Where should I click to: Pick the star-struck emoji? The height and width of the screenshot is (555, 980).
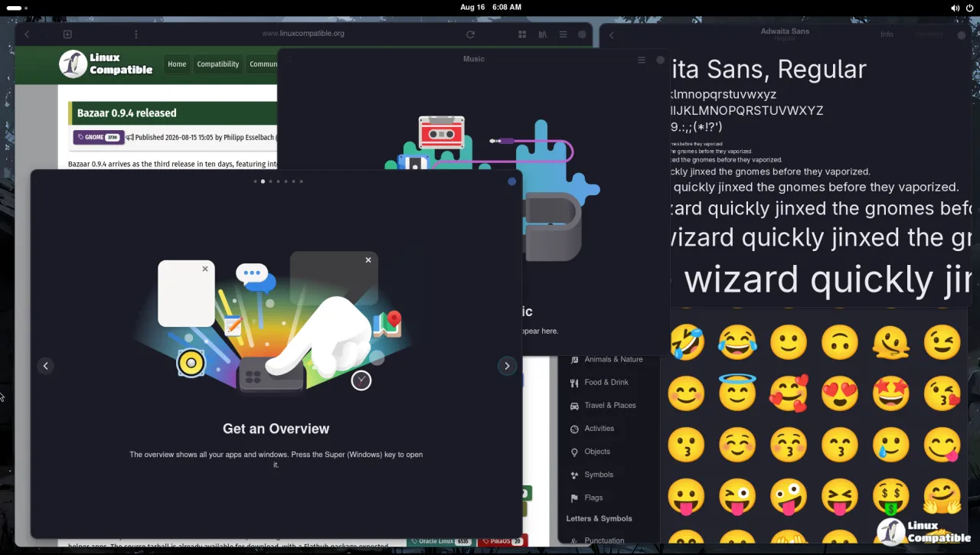point(891,393)
